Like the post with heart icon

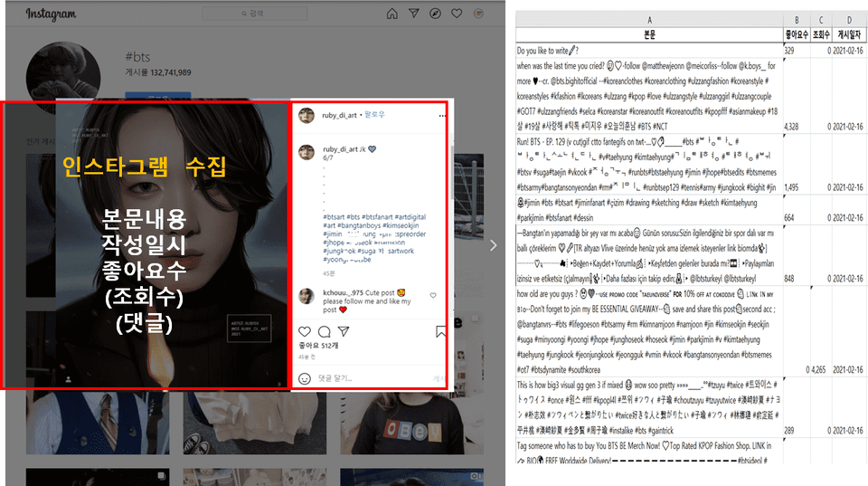point(305,331)
